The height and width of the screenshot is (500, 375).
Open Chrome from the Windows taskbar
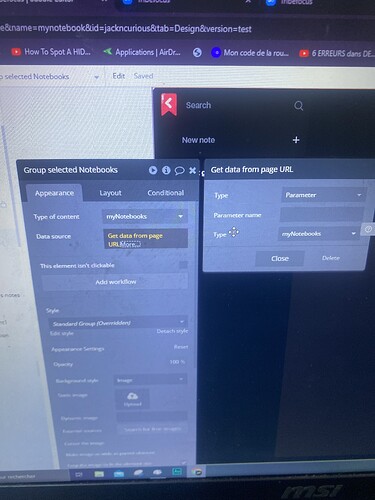click(198, 472)
